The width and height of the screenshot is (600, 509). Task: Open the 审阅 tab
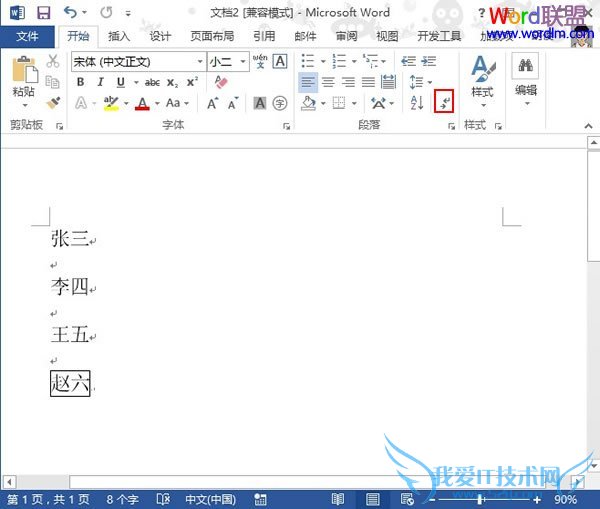(x=346, y=36)
